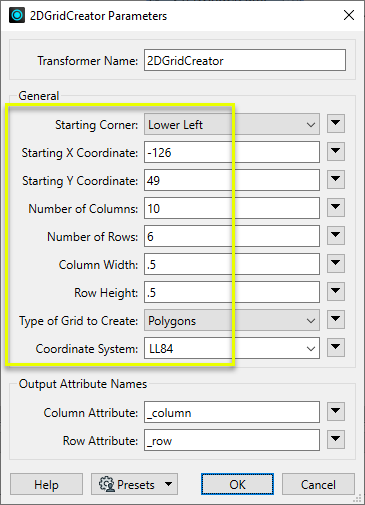Open the Presets button menu
The width and height of the screenshot is (365, 505).
click(x=134, y=484)
